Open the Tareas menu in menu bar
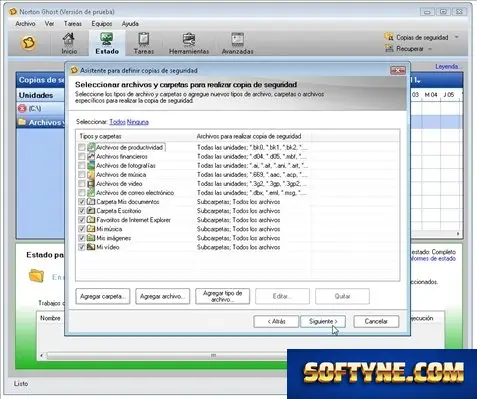Screen dimensions: 477x399 tap(73, 24)
